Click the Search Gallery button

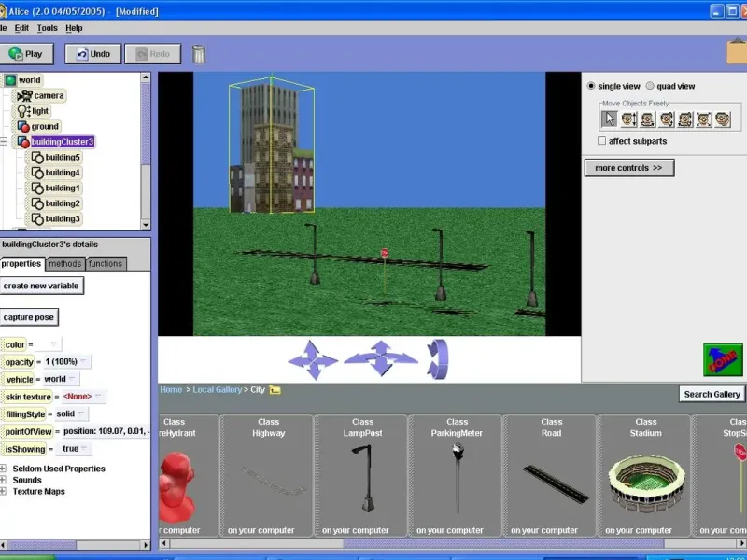coord(712,394)
